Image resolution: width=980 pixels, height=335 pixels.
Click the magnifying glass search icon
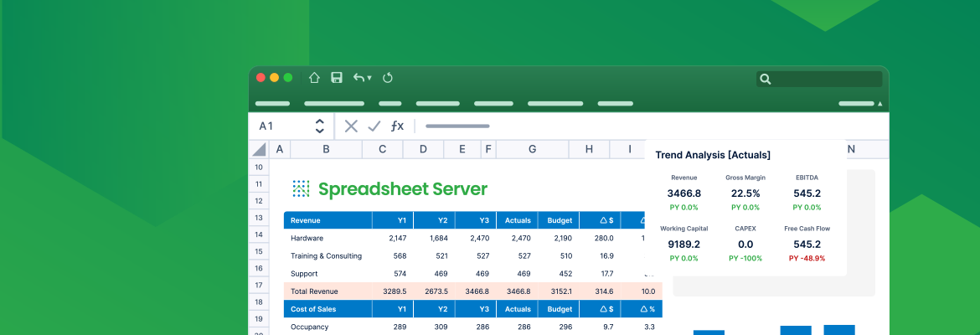[766, 80]
